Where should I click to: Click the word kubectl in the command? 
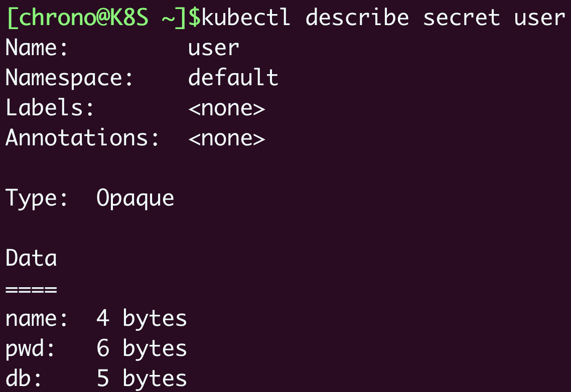click(246, 18)
